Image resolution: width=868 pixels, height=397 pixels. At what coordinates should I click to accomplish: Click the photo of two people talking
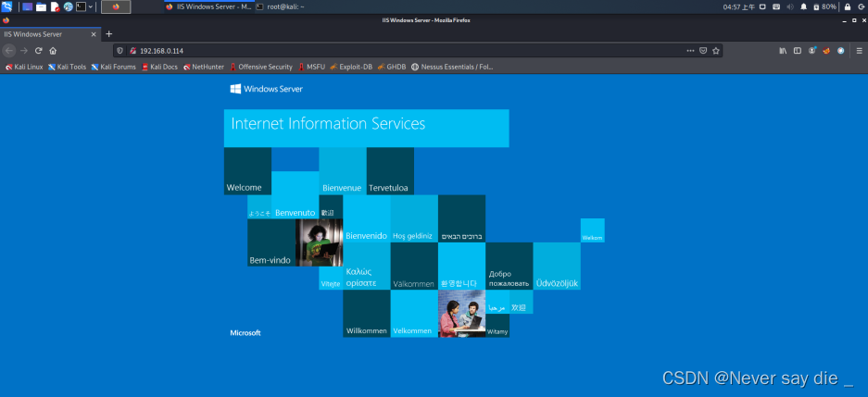tap(461, 314)
